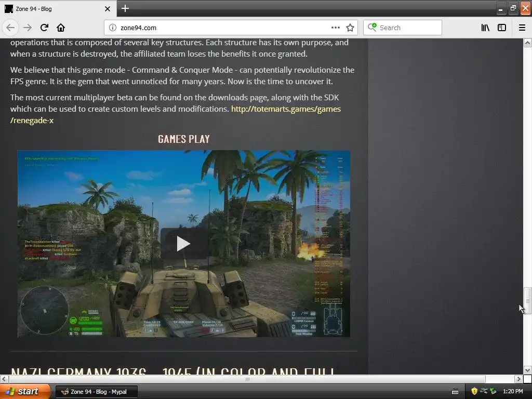The width and height of the screenshot is (532, 399).
Task: Click the safely remove hardware tray icon
Action: point(493,391)
